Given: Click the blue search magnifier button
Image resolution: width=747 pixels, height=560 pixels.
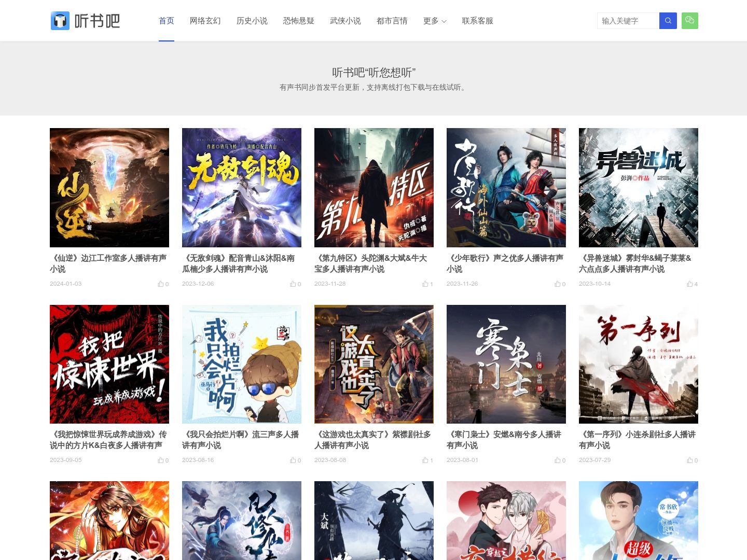Looking at the screenshot, I should tap(668, 21).
